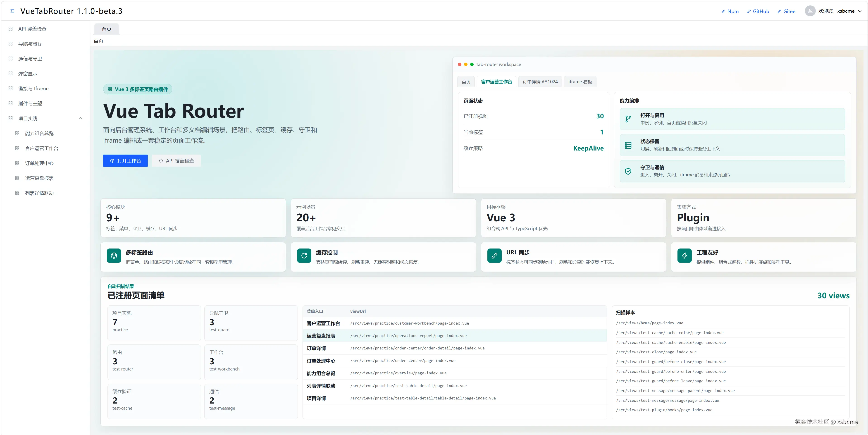This screenshot has height=435, width=868.
Task: Click /src/views/test-close/page-index.vue scan sample
Action: click(x=656, y=352)
